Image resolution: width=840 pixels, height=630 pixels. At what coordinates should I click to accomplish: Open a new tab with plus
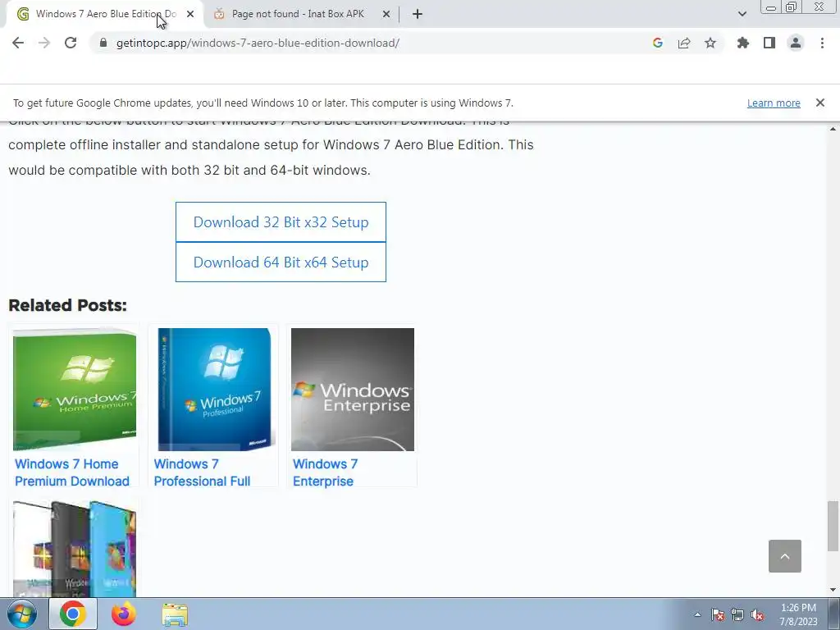(x=418, y=14)
